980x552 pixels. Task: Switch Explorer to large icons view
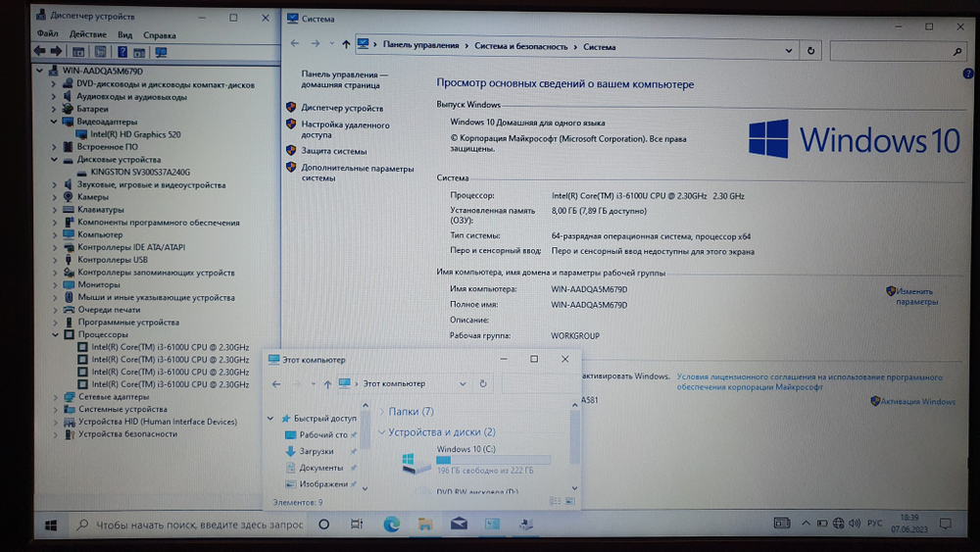click(570, 501)
